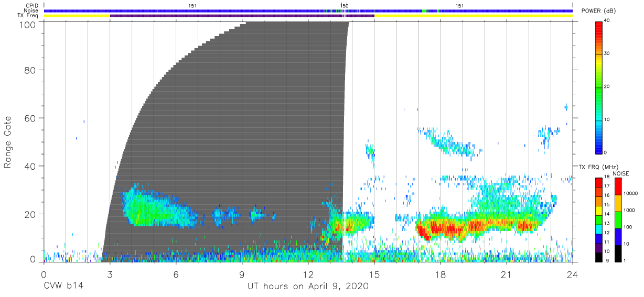Click '12' on the UT hours axis
The width and height of the screenshot is (644, 297).
[x=308, y=274]
